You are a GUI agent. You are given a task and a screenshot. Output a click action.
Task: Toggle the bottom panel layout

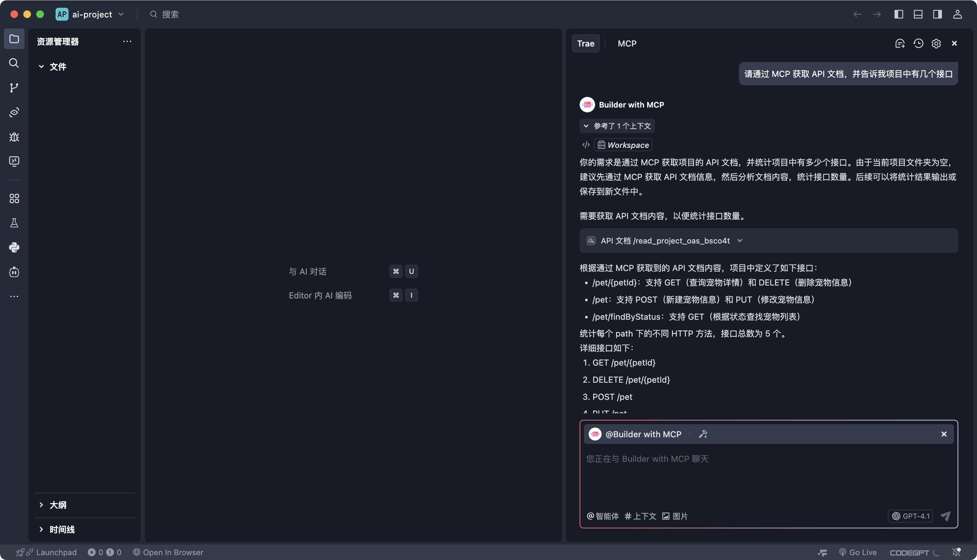point(918,14)
